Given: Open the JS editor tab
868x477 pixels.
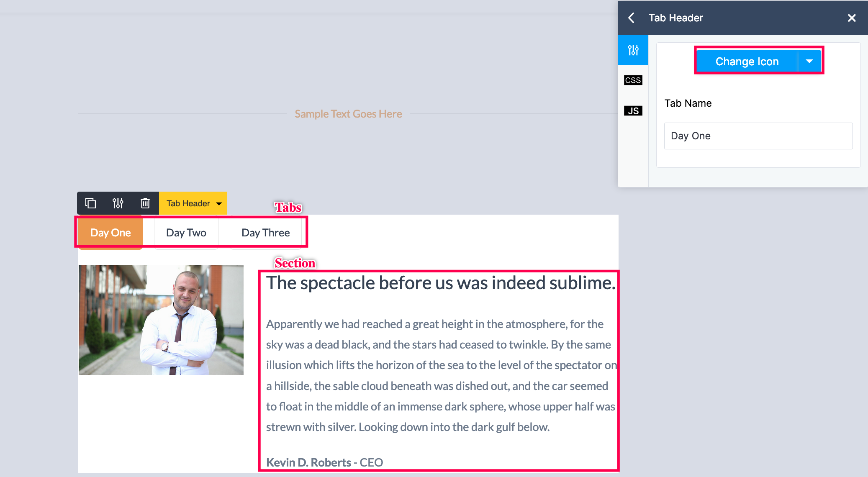Looking at the screenshot, I should click(633, 111).
